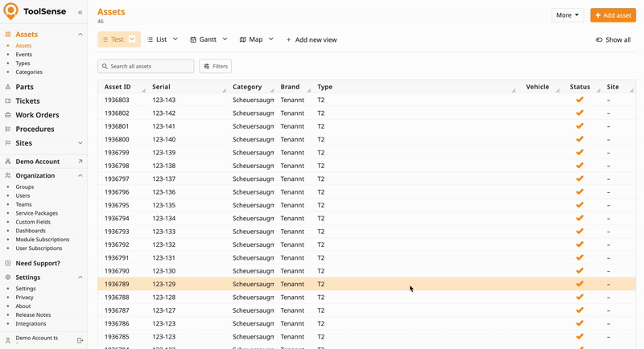Sort by the Asset ID column header
Screen dimensions: 644x349
[x=118, y=87]
